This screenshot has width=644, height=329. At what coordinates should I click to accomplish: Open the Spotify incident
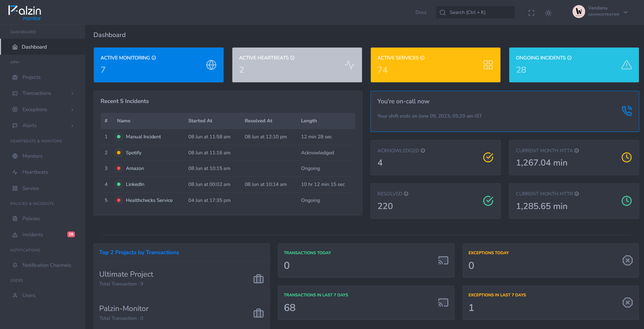point(133,153)
